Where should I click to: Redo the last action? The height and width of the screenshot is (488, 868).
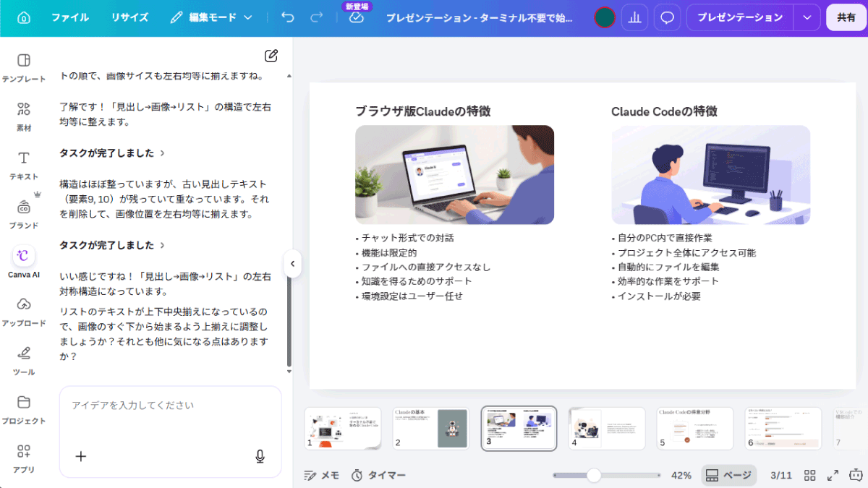316,17
